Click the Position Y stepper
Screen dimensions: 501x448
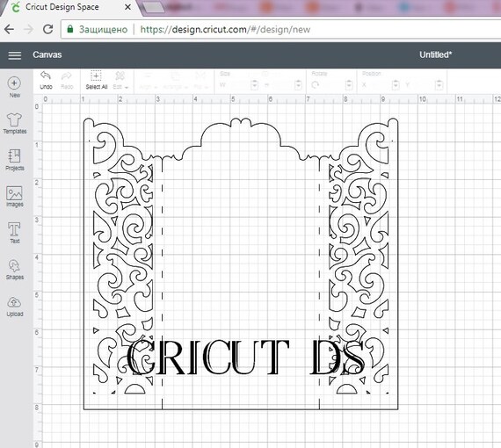click(439, 85)
